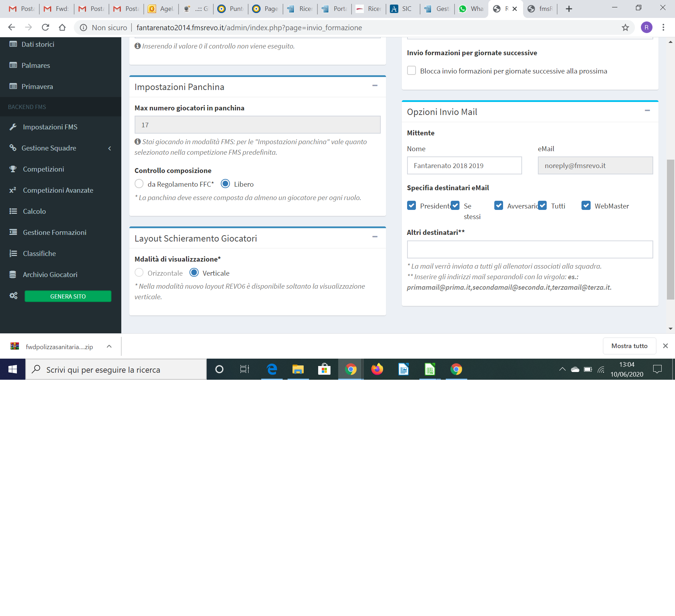This screenshot has width=675, height=616.
Task: Collapse the Impostazioni Panchina panel
Action: point(375,86)
